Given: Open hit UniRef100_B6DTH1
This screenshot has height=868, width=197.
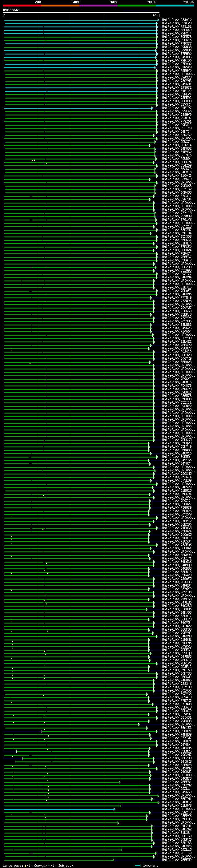Looking at the screenshot, I should (177, 799).
